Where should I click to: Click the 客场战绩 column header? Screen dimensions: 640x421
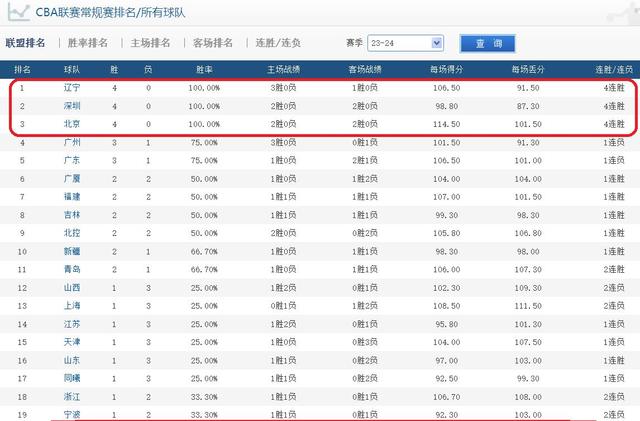click(x=365, y=69)
